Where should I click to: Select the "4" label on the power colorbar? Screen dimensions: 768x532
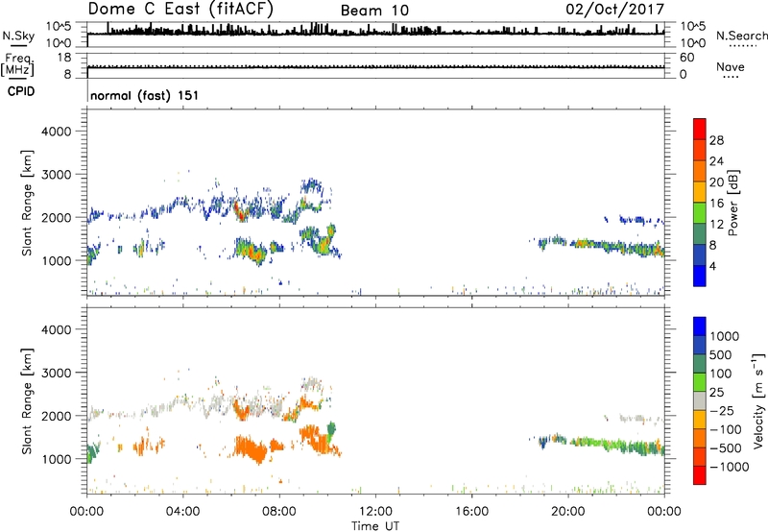click(712, 266)
